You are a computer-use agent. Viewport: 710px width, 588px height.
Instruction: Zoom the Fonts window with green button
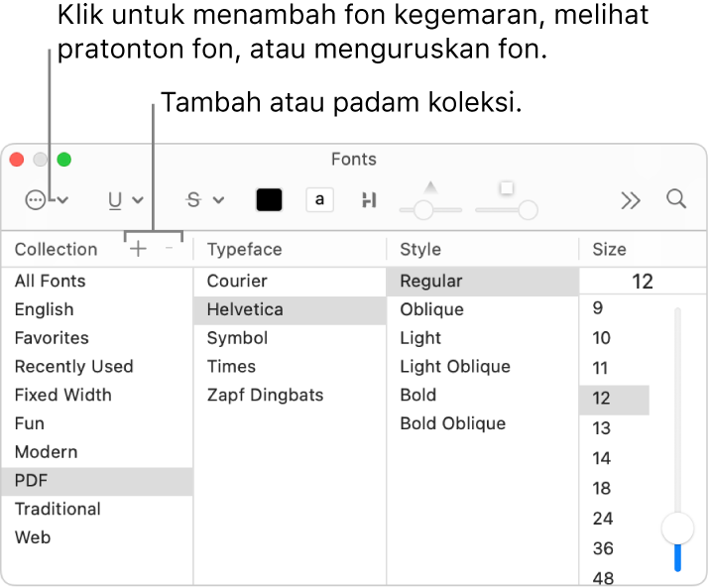point(64,160)
